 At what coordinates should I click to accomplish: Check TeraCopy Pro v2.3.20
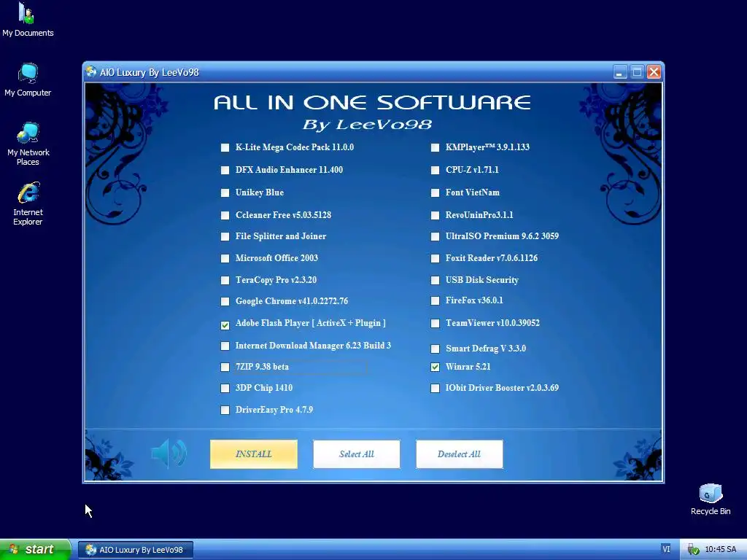tap(225, 281)
